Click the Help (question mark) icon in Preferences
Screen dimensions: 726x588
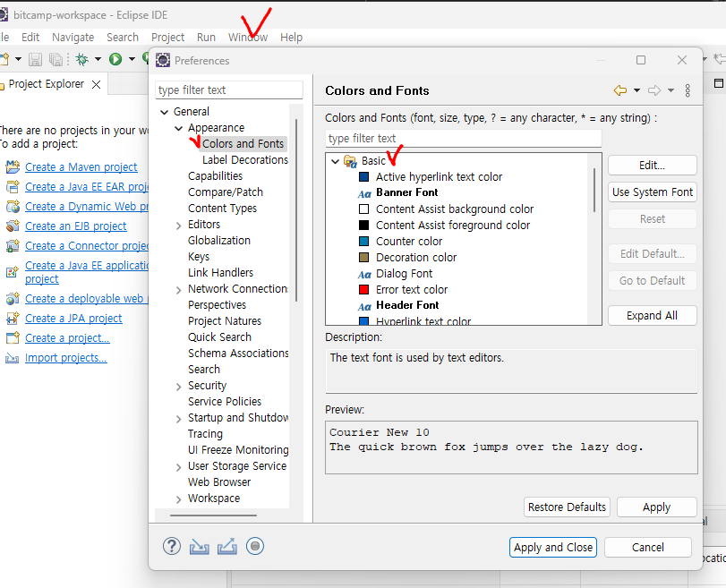pyautogui.click(x=172, y=546)
